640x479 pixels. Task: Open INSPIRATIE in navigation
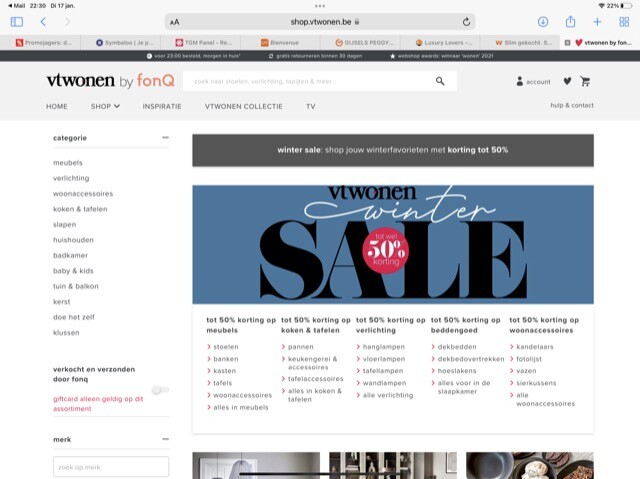tap(162, 106)
